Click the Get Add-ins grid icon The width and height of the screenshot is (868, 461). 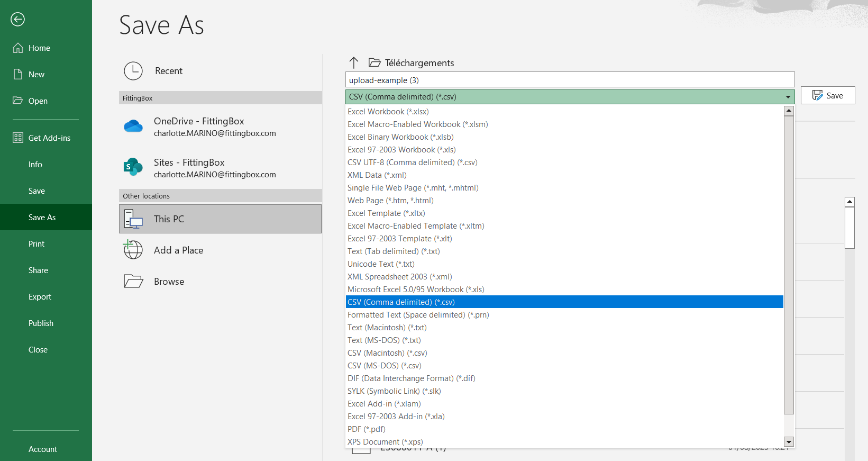(18, 138)
